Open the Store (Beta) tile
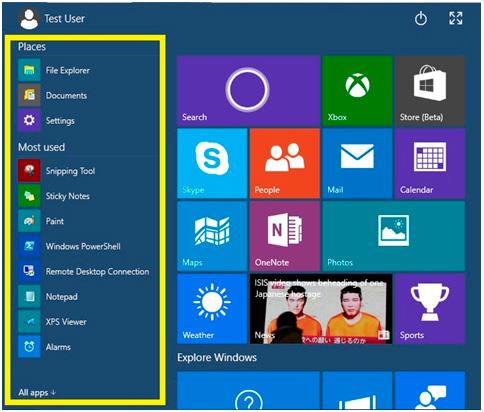 pyautogui.click(x=430, y=90)
